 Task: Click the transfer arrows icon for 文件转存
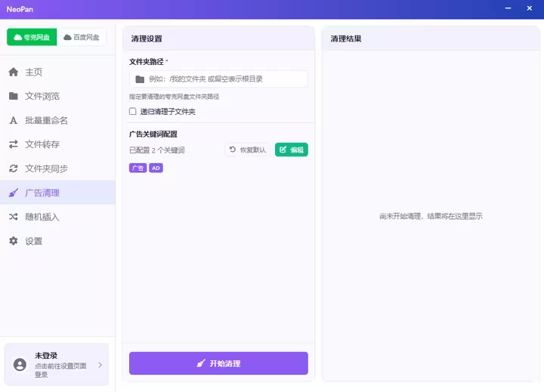[14, 145]
